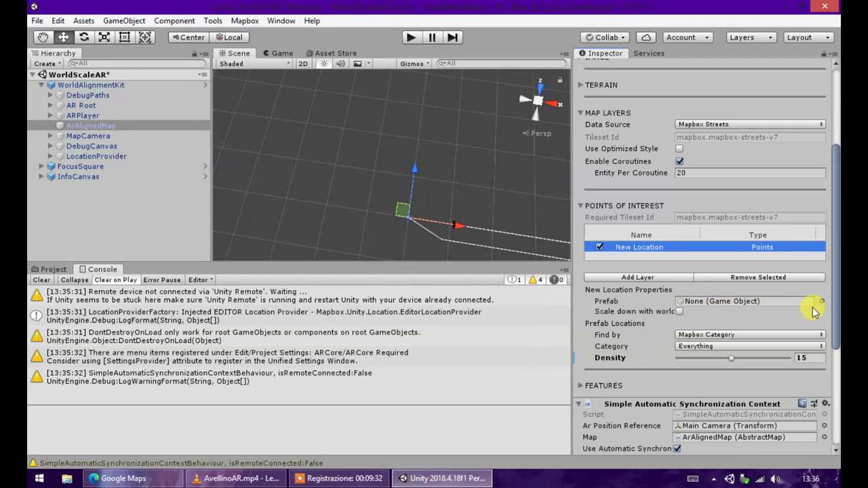Select the combined Transform tool

[144, 37]
